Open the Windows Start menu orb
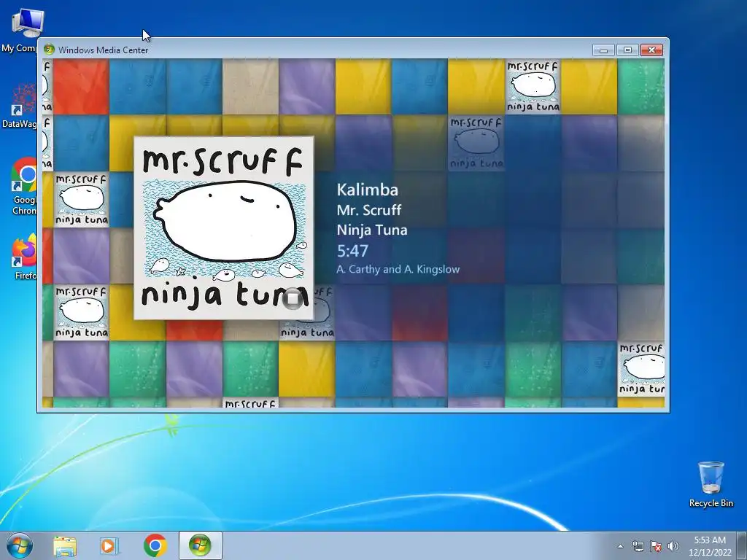 (x=20, y=545)
